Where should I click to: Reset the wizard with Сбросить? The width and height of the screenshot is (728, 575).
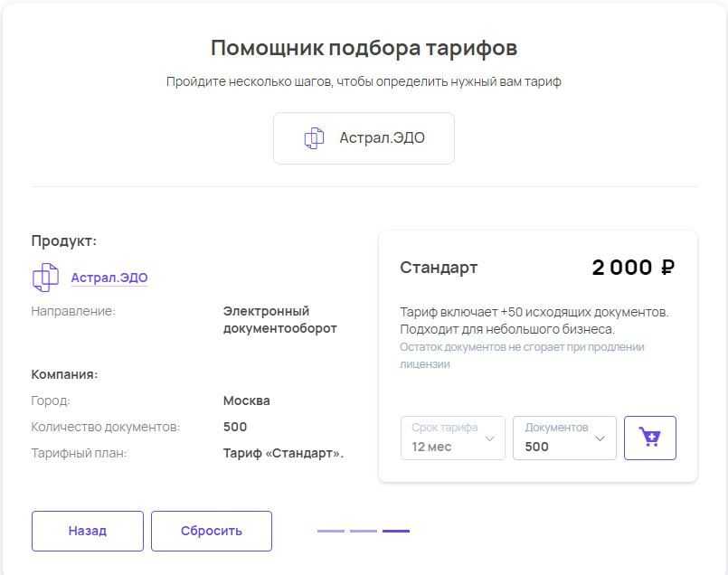point(212,532)
